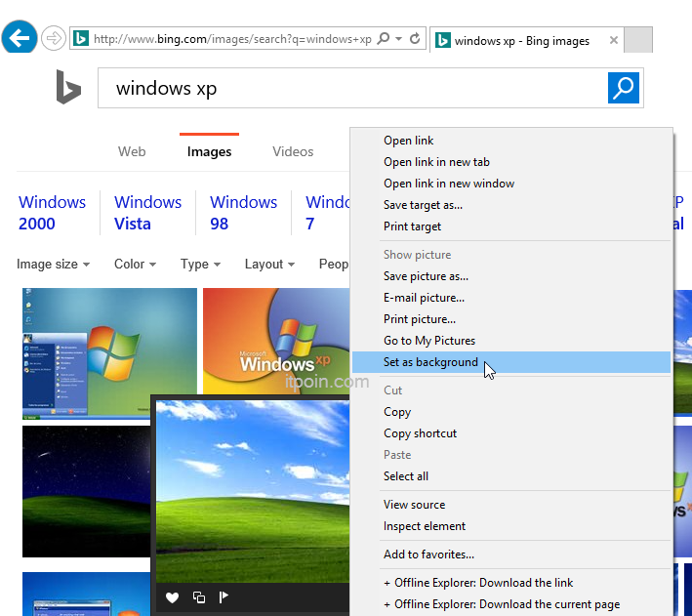Click the similar images icon on preview
Image resolution: width=692 pixels, height=616 pixels.
(199, 597)
